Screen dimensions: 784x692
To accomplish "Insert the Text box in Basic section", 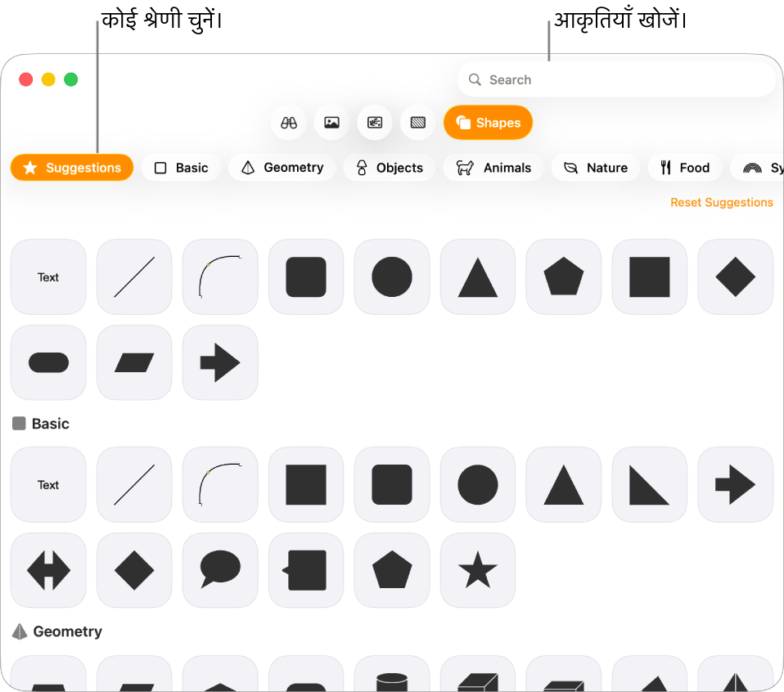I will tap(48, 485).
